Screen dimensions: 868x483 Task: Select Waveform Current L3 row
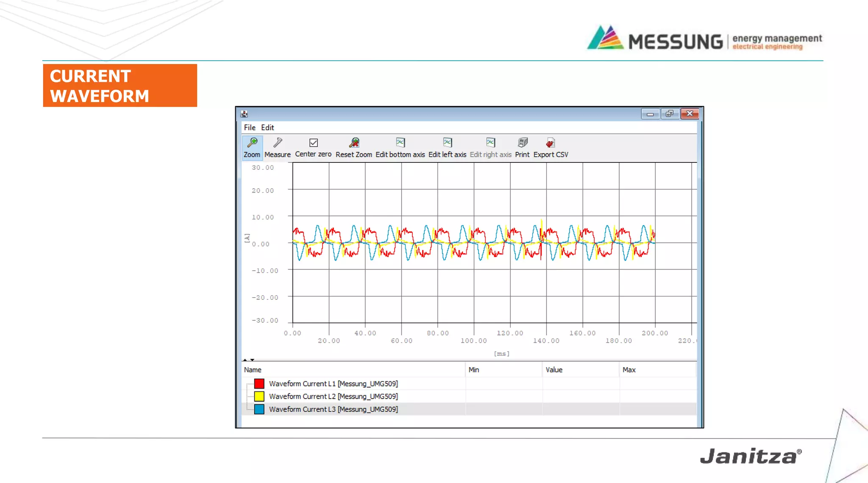333,409
